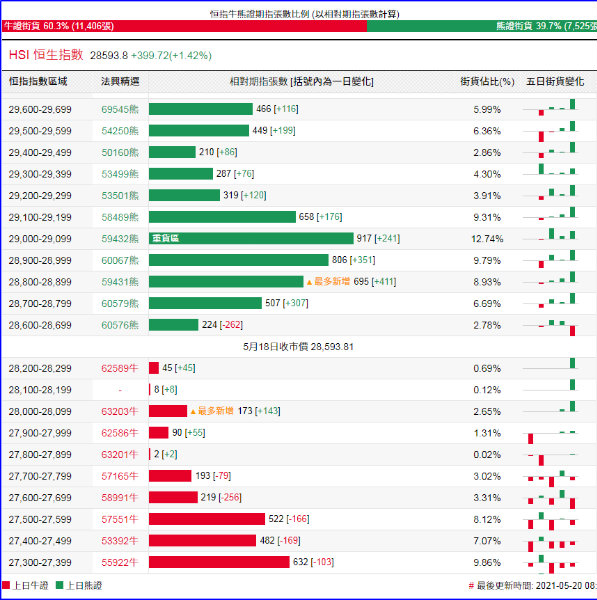Open bull warrant link 55922
The width and height of the screenshot is (597, 600).
(119, 562)
